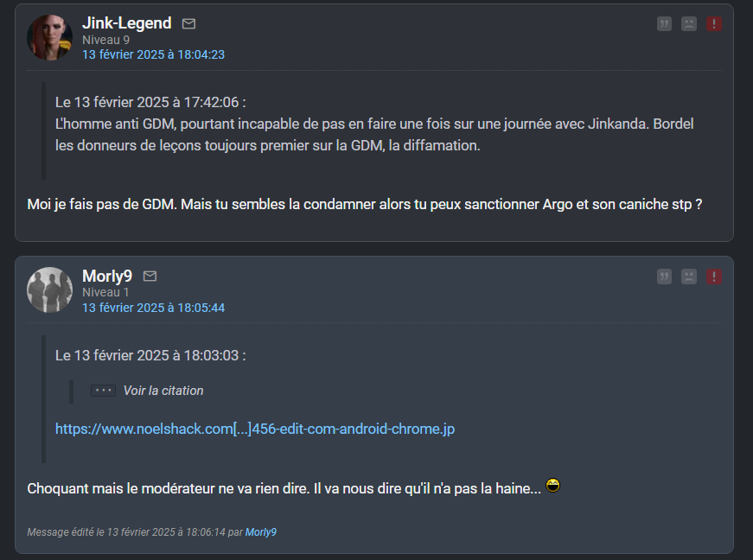Screen dimensions: 753x560
Task: Blacklist Morly9 using sad face icon
Action: click(x=689, y=277)
